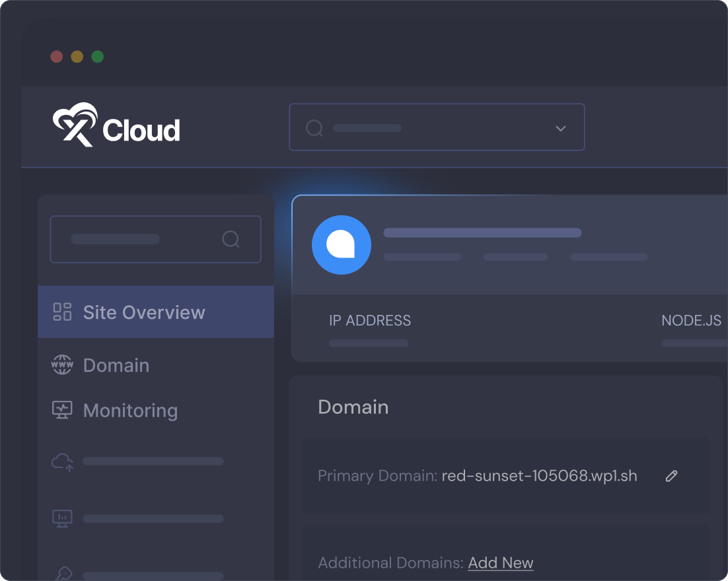
Task: Click the xCloud logo
Action: pos(116,125)
